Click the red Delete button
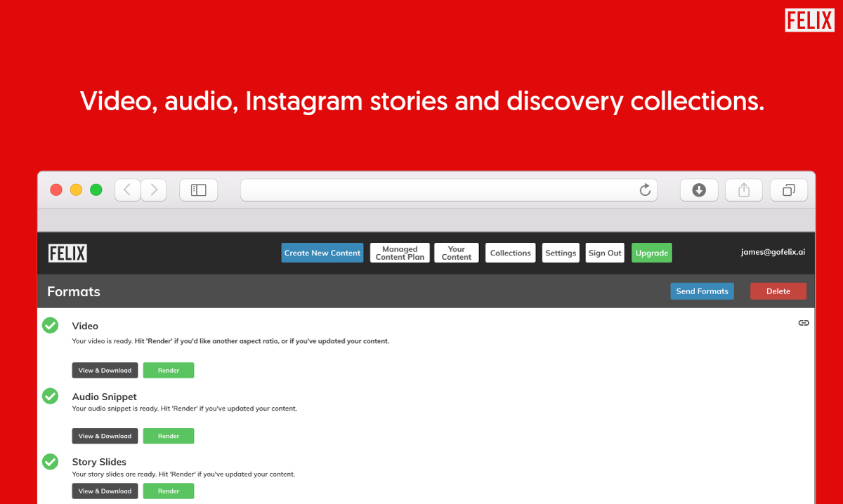The width and height of the screenshot is (843, 504). tap(778, 291)
